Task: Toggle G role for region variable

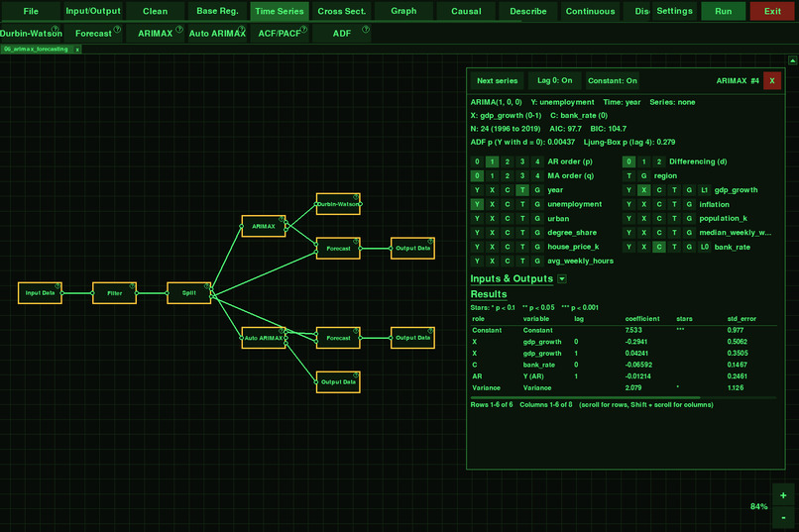Action: 643,175
